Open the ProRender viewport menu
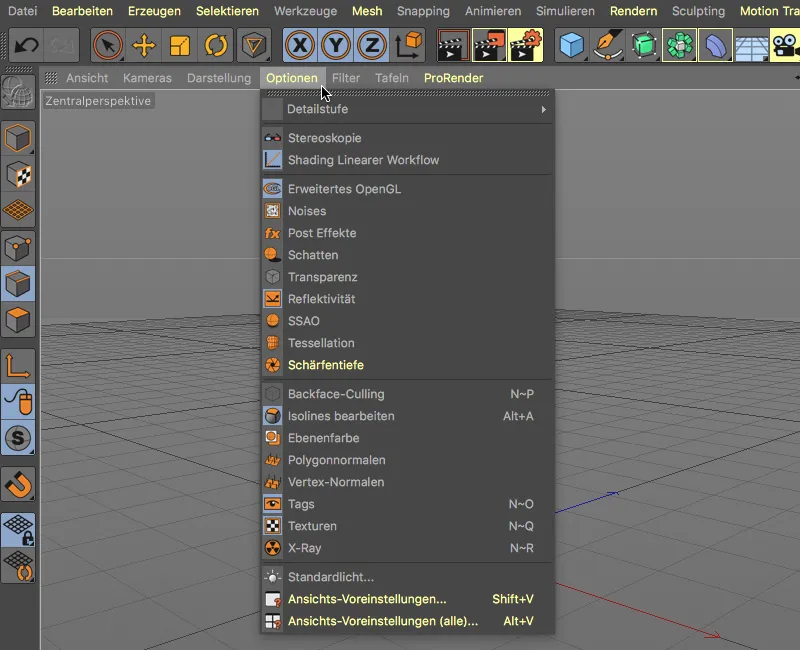The height and width of the screenshot is (650, 800). (453, 78)
